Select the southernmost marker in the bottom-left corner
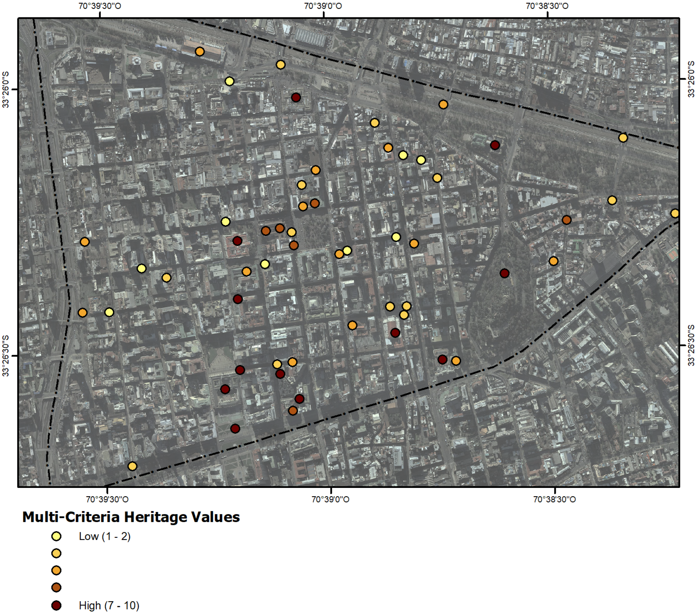Viewport: 698px width, 616px height. 133,466
